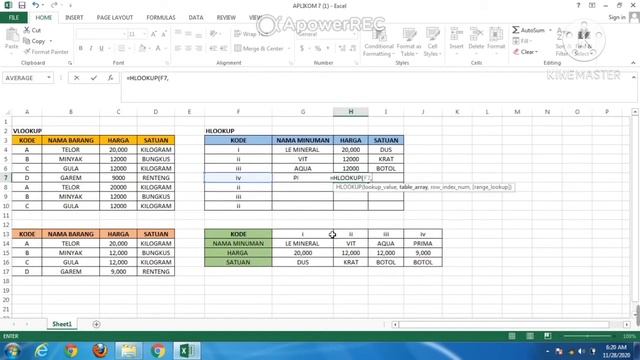Switch to the PAGE LAYOUT tab
This screenshot has height=360, width=640.
pos(115,18)
